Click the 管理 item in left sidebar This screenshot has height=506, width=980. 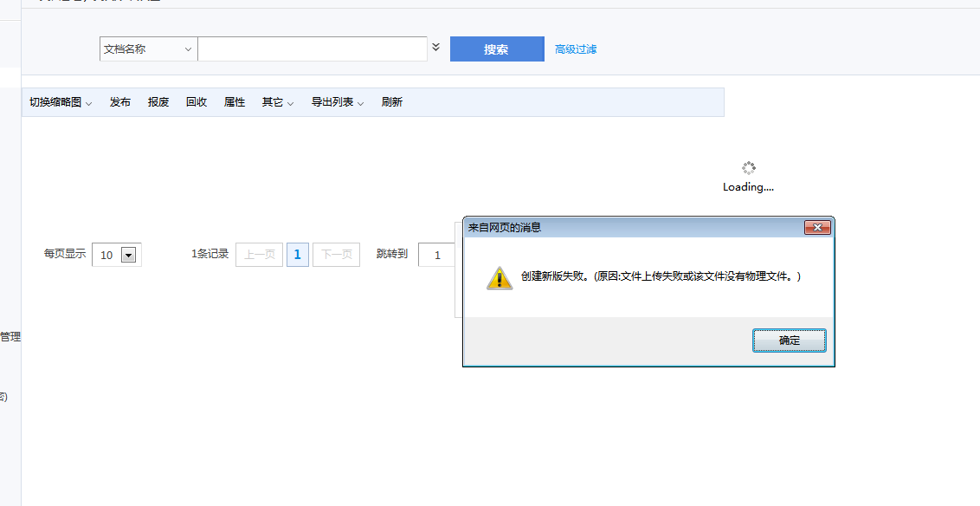click(x=10, y=336)
